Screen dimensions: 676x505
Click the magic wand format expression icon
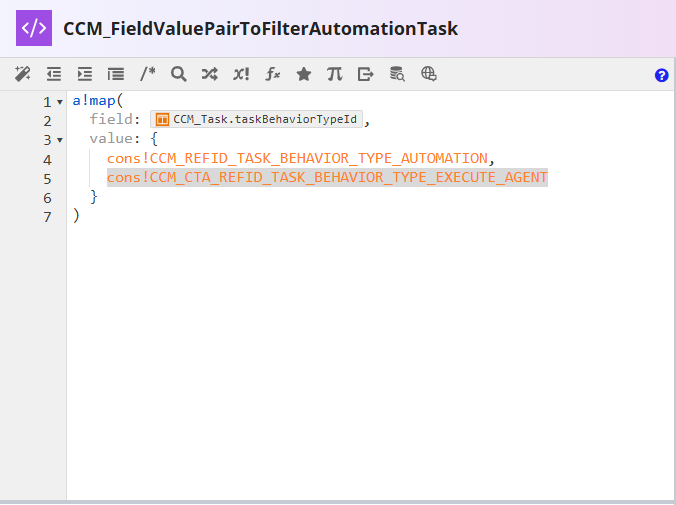(22, 74)
